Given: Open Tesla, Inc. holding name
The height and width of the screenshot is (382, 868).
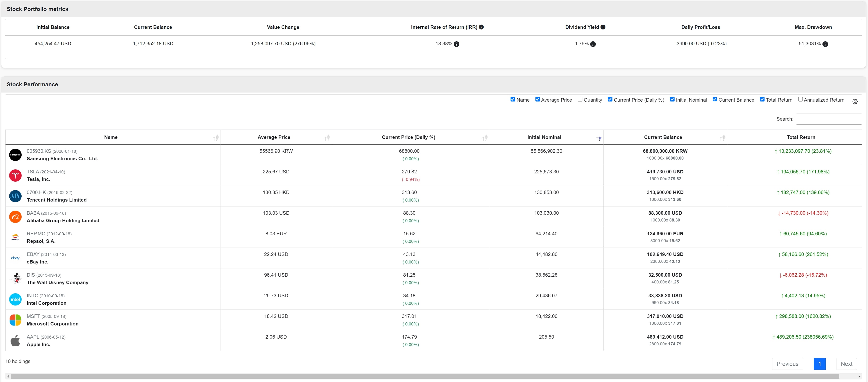Looking at the screenshot, I should click(x=39, y=179).
